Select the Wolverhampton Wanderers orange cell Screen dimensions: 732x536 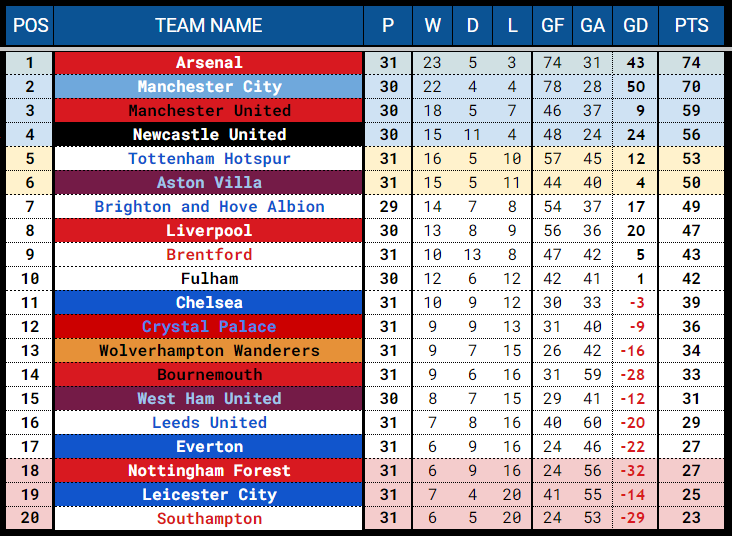pos(209,351)
